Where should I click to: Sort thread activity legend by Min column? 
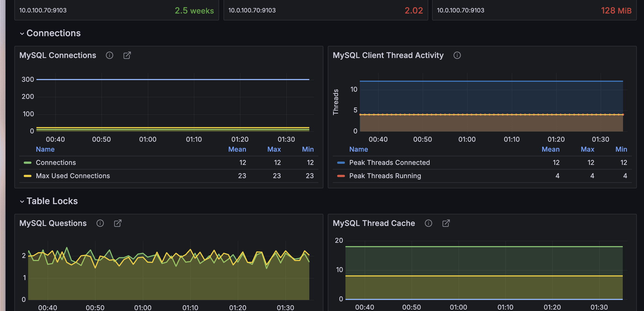click(x=621, y=149)
